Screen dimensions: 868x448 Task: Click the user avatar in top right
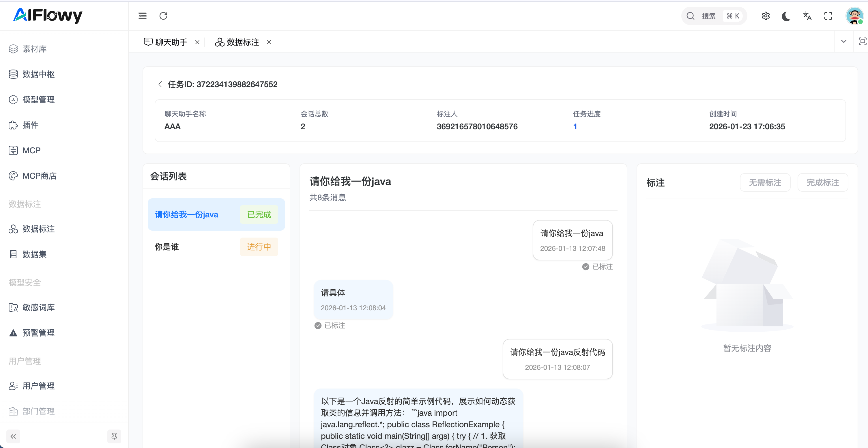pyautogui.click(x=854, y=16)
